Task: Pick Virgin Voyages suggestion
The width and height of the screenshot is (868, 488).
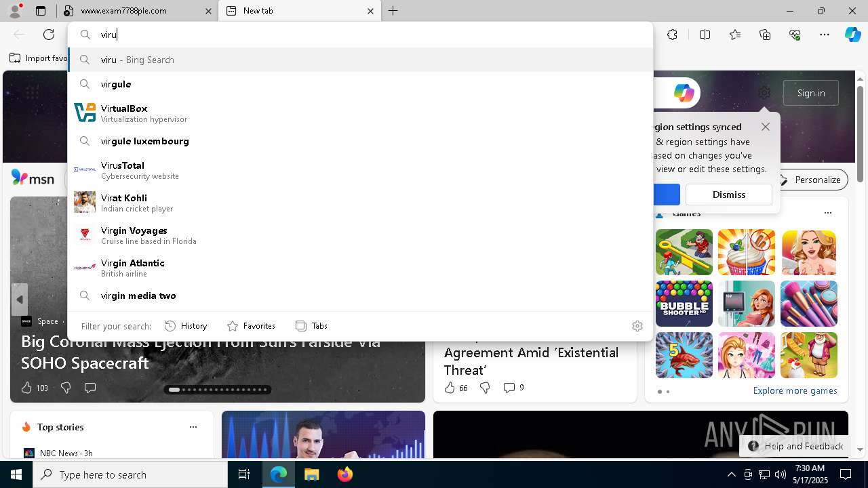Action: [x=360, y=235]
